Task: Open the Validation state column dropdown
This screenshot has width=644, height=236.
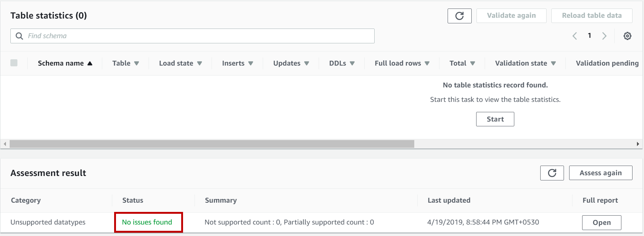Action: coord(553,63)
